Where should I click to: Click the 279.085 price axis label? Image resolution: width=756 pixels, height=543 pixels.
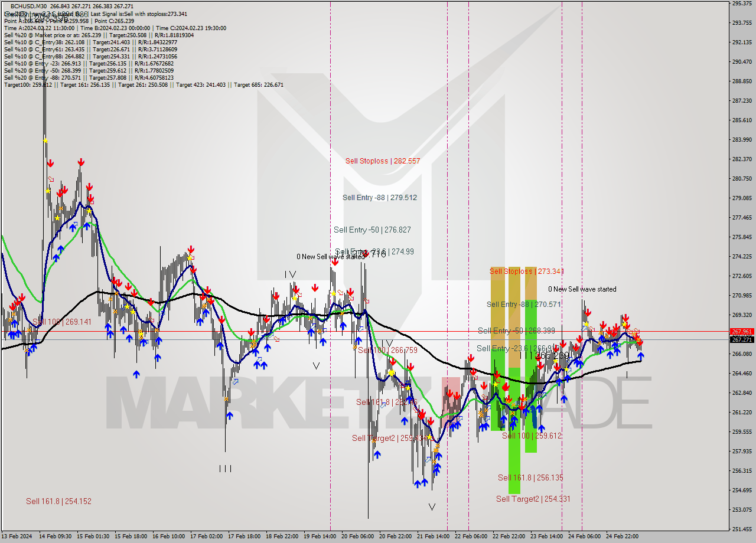point(742,198)
